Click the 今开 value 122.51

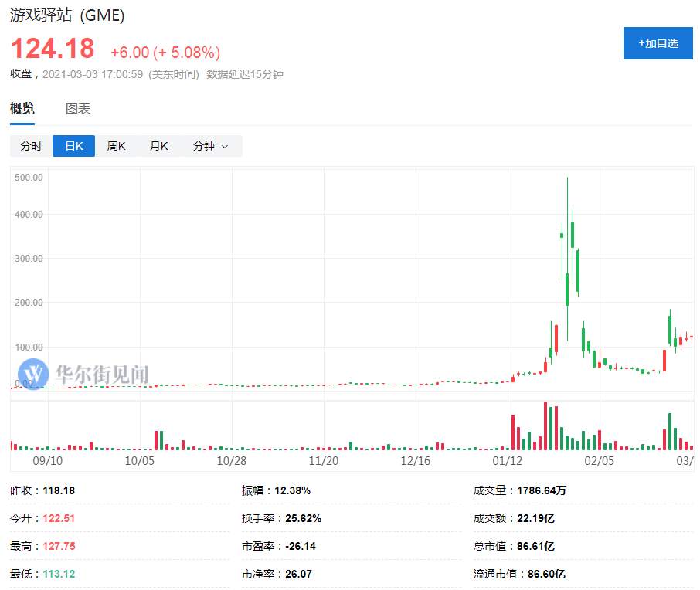59,518
